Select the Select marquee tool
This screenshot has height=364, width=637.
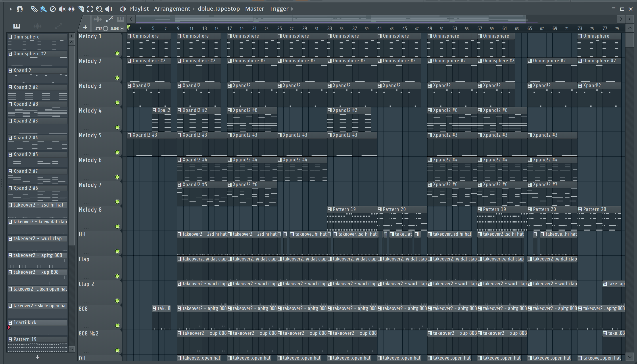point(90,9)
